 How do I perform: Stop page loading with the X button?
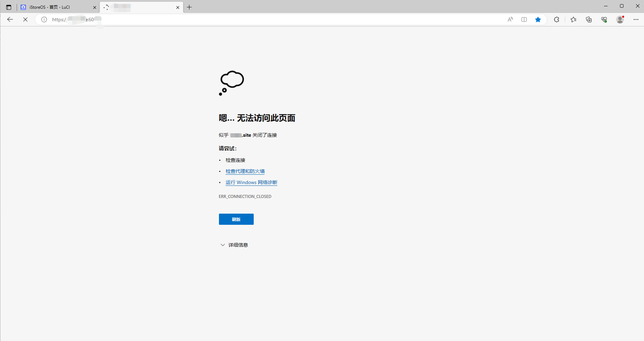tap(25, 19)
